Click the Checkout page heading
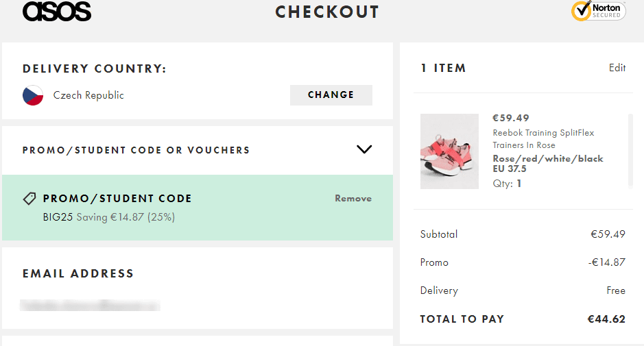This screenshot has width=644, height=346. 327,12
